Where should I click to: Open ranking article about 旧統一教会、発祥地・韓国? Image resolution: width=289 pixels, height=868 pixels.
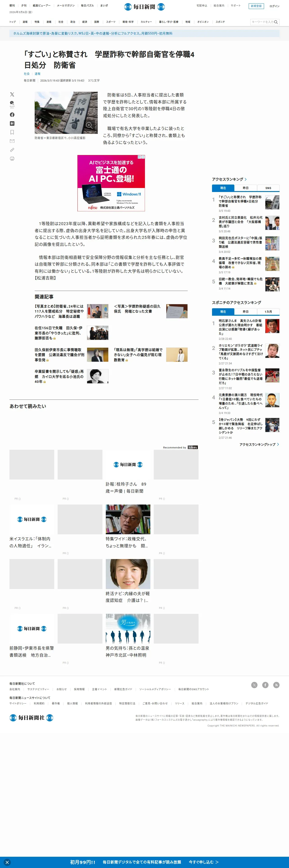pos(240,281)
